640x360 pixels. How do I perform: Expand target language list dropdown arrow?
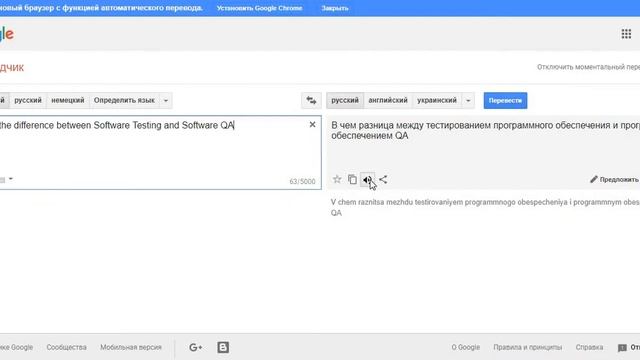468,100
